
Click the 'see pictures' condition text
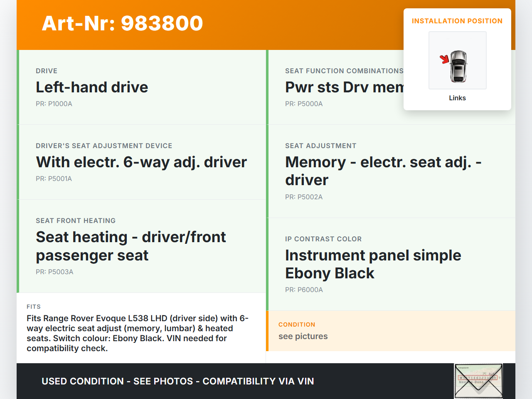303,337
